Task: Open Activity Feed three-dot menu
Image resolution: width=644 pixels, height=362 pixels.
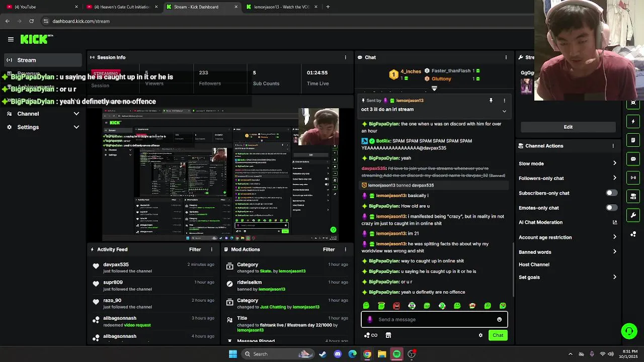Action: 211,249
